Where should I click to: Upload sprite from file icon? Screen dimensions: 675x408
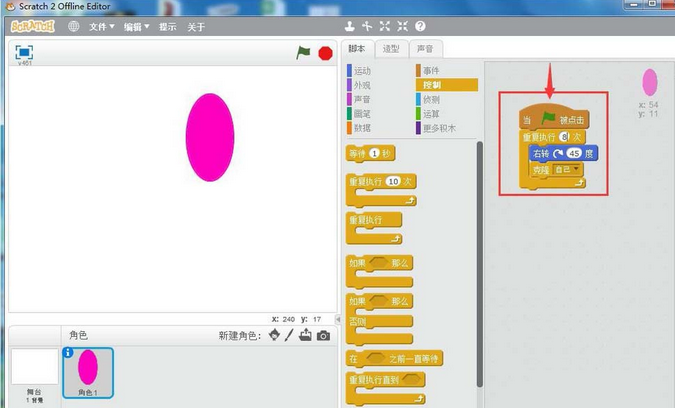coord(306,335)
